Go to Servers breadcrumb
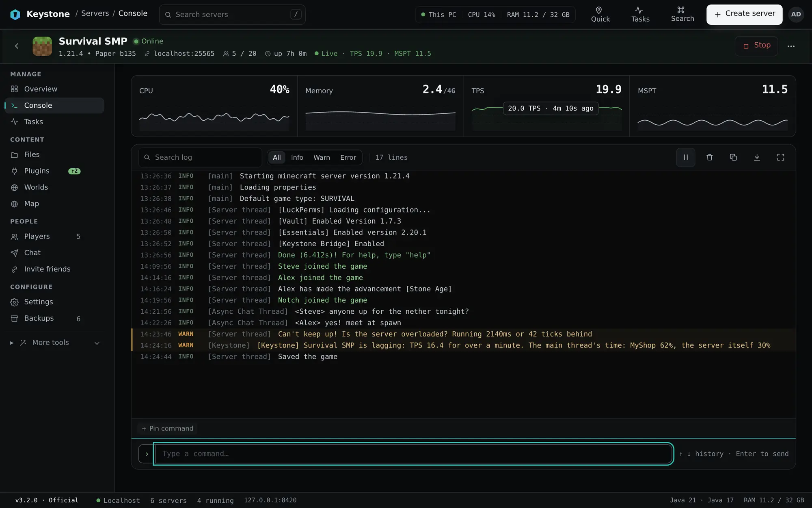The image size is (812, 508). 95,13
